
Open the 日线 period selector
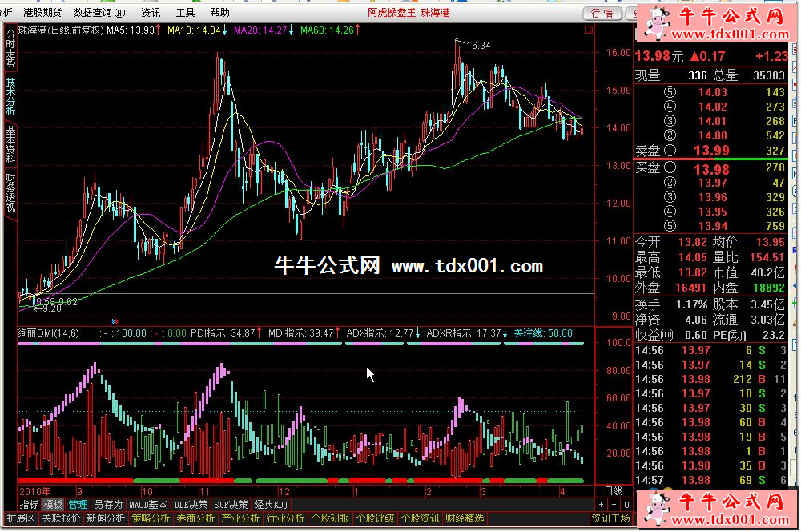click(x=613, y=490)
